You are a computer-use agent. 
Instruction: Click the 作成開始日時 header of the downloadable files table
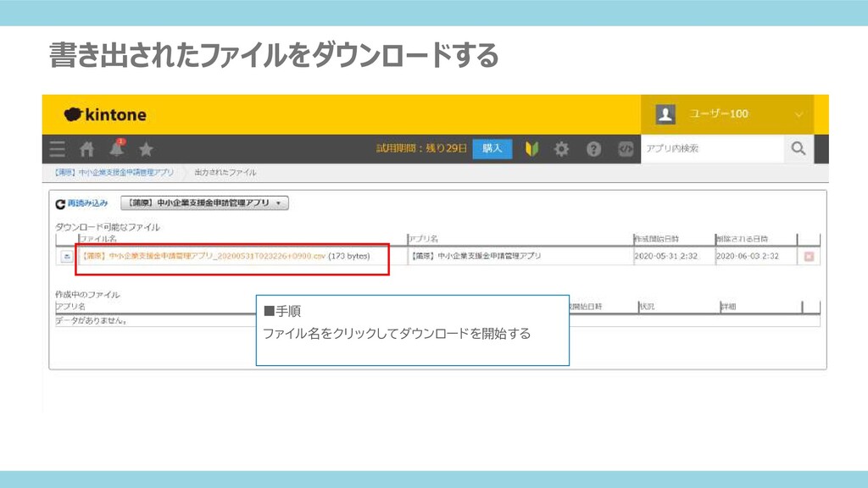(x=657, y=239)
